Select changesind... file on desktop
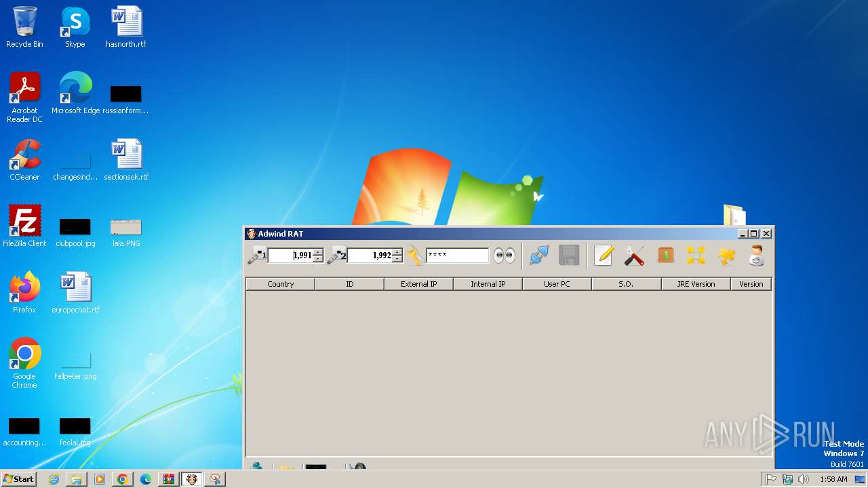The width and height of the screenshot is (868, 488). (x=75, y=166)
